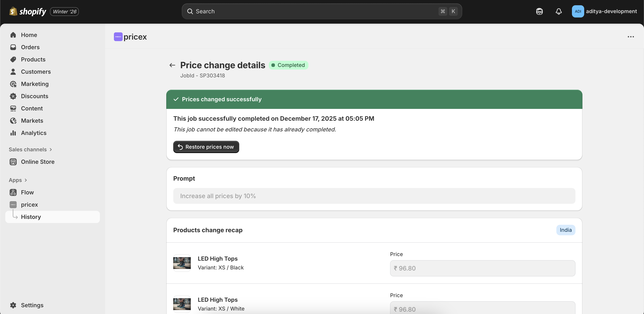Go back using the back arrow
Screen dimensions: 644x314
tap(172, 65)
